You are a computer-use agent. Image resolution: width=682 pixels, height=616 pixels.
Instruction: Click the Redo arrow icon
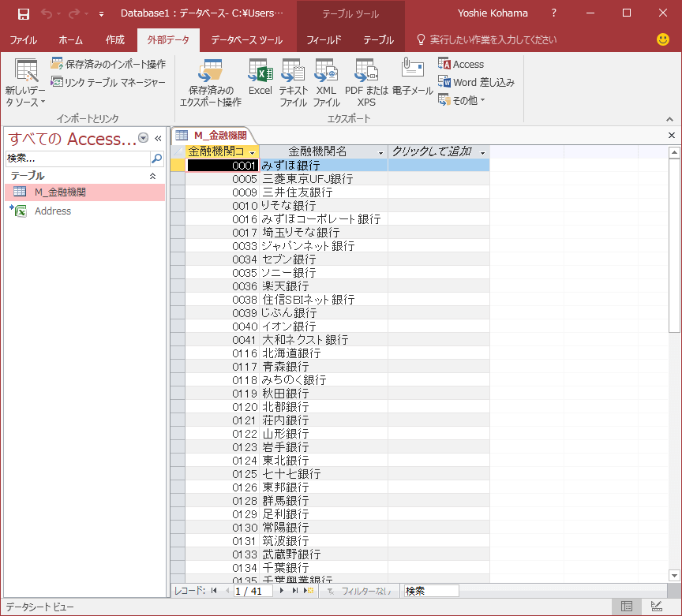pos(74,14)
